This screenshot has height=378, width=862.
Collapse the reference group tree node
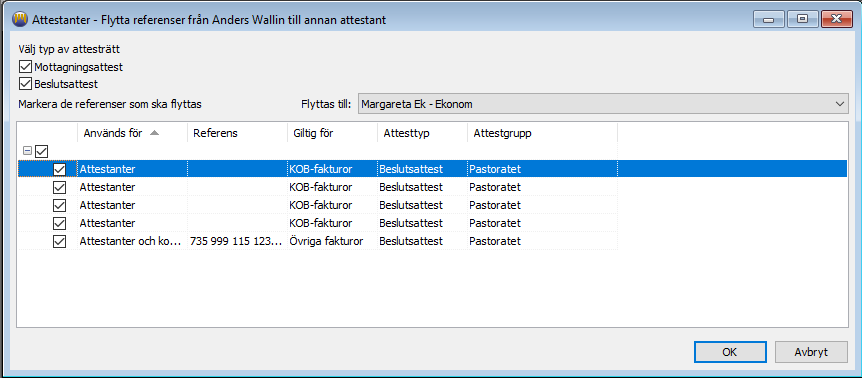click(27, 151)
